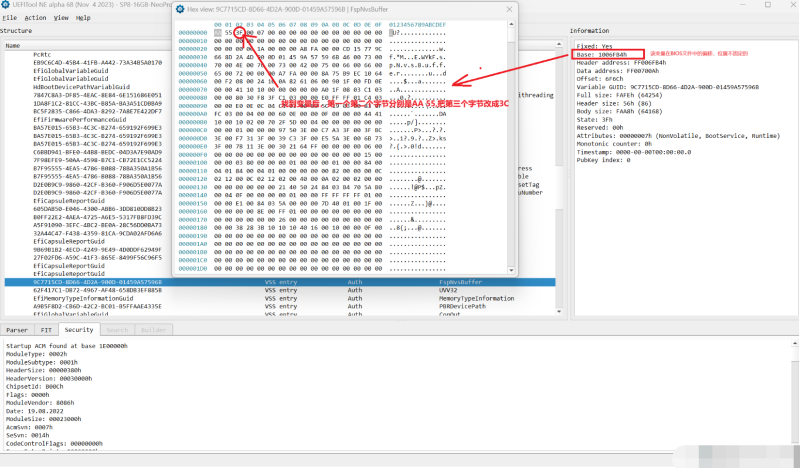
Task: Click the UEFITool application icon in title bar
Action: (5, 5)
